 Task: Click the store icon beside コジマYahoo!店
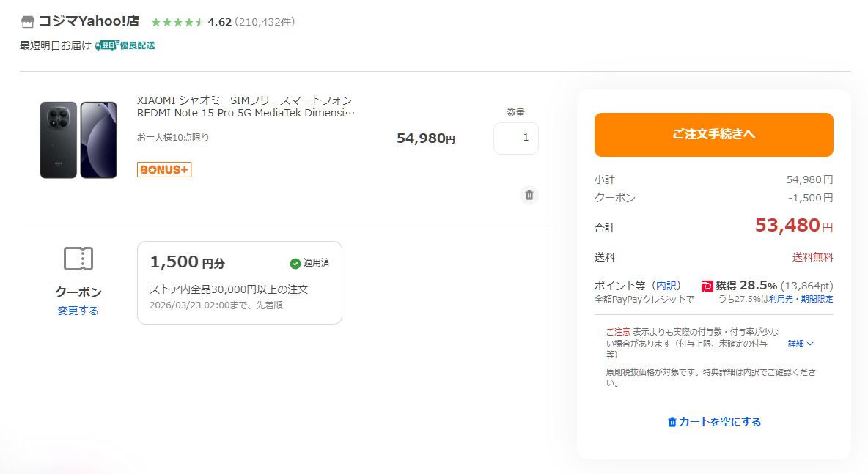(28, 21)
